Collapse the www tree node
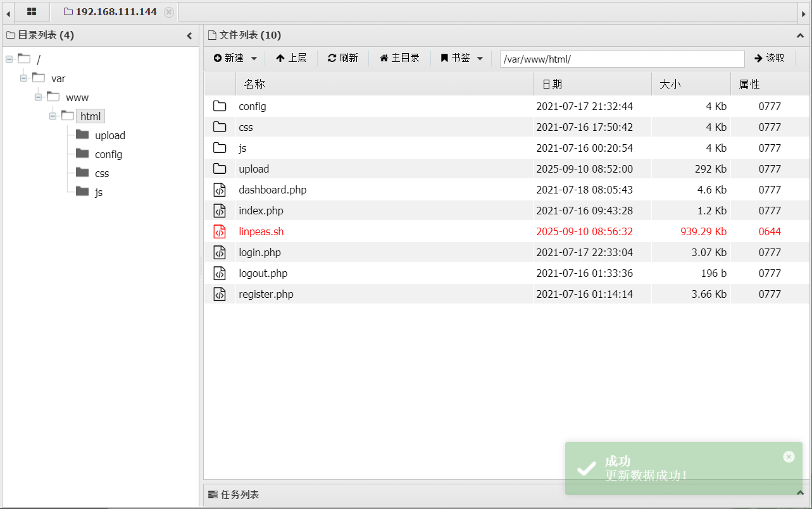 point(38,97)
